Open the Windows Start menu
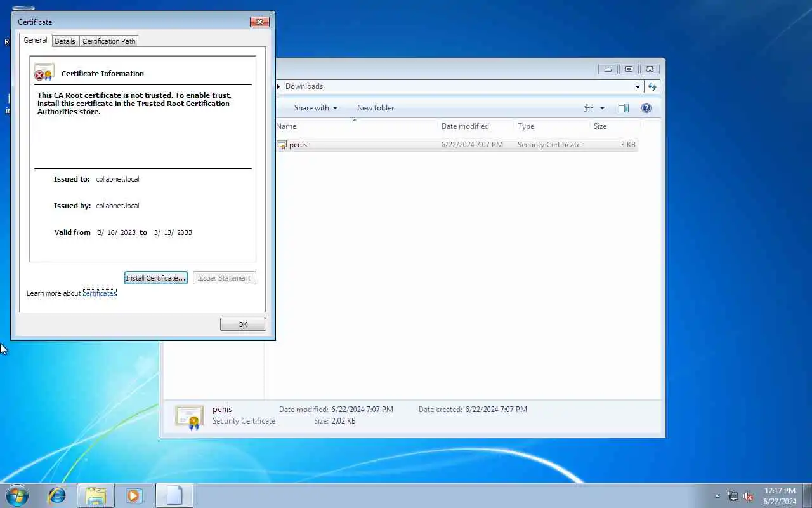 pos(17,495)
